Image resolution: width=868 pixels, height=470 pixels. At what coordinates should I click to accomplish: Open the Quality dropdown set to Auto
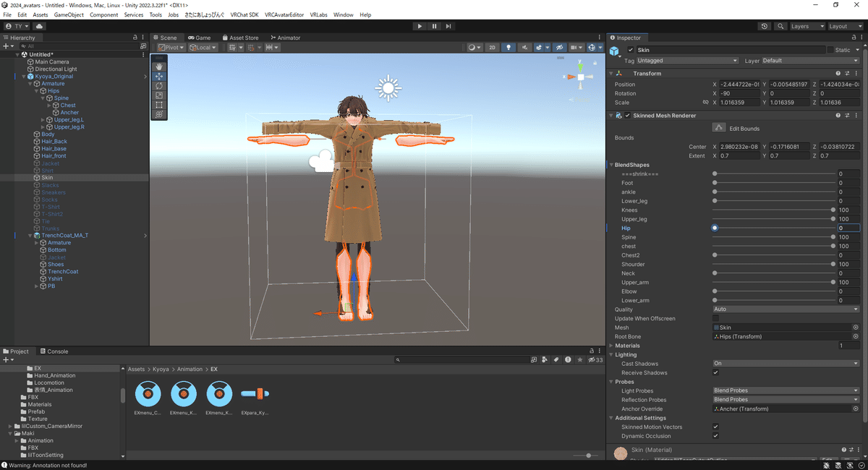coord(786,309)
